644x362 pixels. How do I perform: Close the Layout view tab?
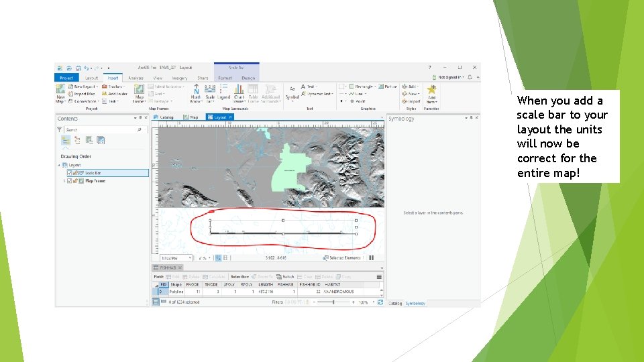(x=230, y=117)
